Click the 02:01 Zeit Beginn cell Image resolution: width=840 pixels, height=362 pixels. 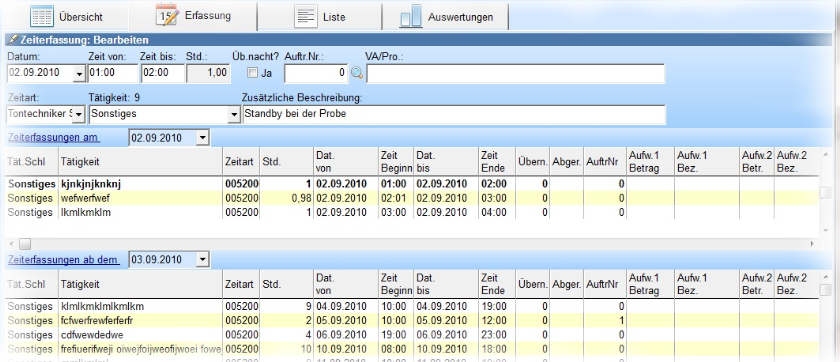coord(396,198)
